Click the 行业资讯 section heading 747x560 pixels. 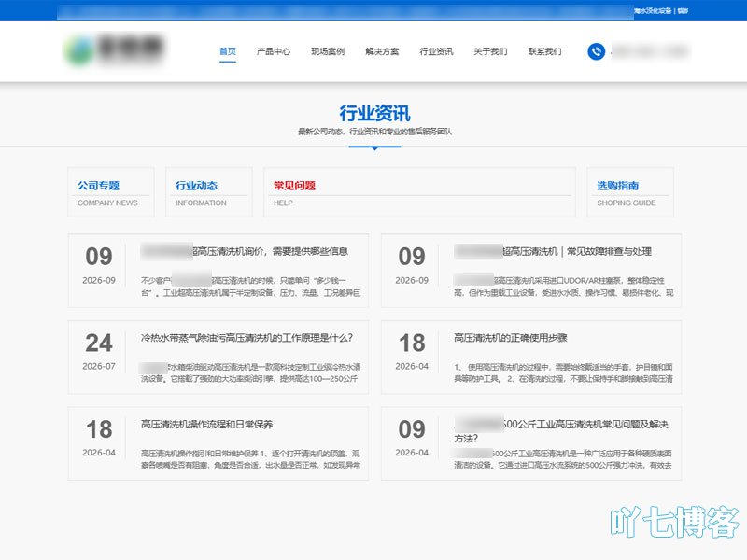click(x=374, y=113)
